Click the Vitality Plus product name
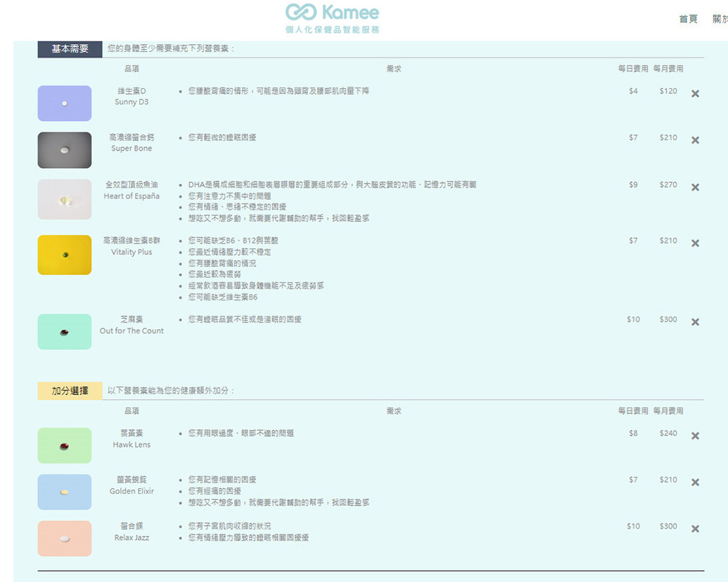Viewport: 728px width, 582px height. click(132, 252)
